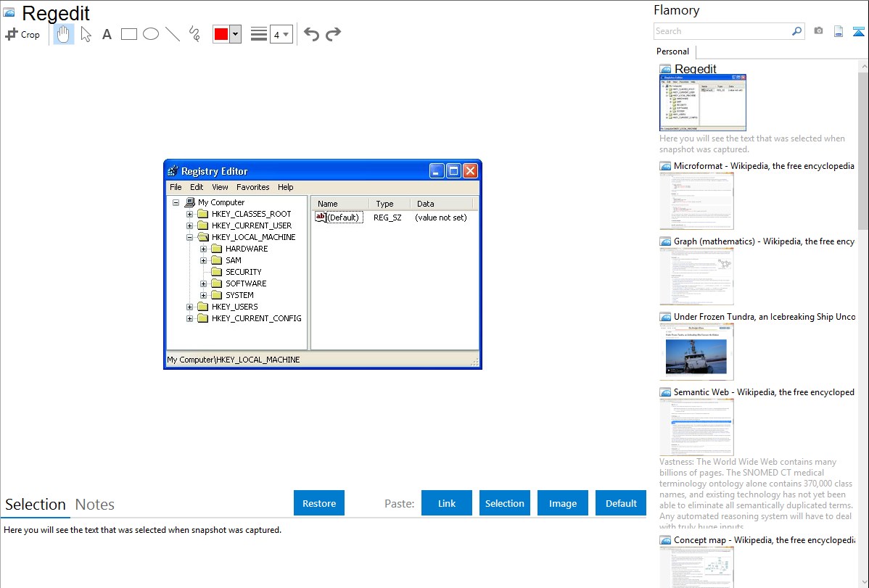
Task: Click the document icon beside the camera
Action: [839, 31]
